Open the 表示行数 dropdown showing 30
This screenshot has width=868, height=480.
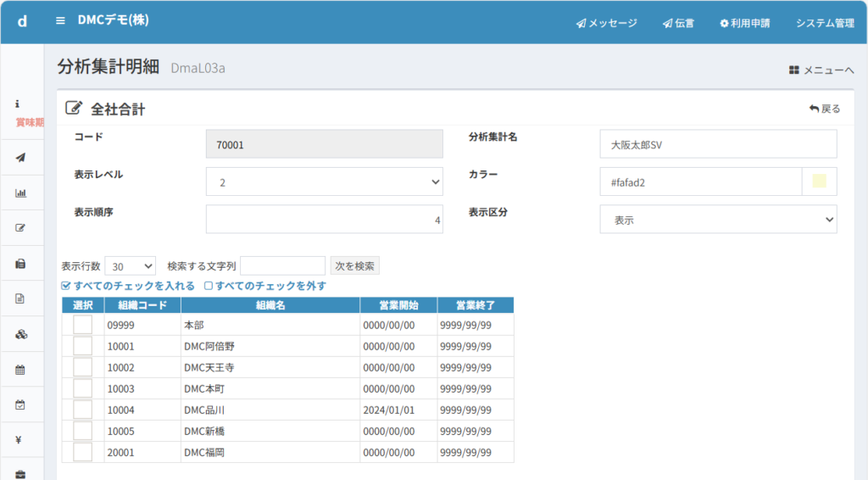(130, 266)
